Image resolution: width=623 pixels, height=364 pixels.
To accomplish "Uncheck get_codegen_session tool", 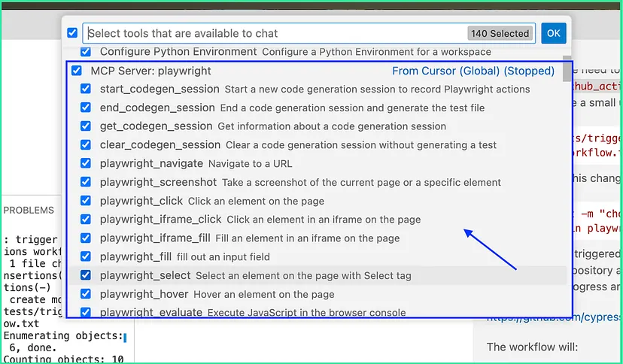I will [x=86, y=126].
